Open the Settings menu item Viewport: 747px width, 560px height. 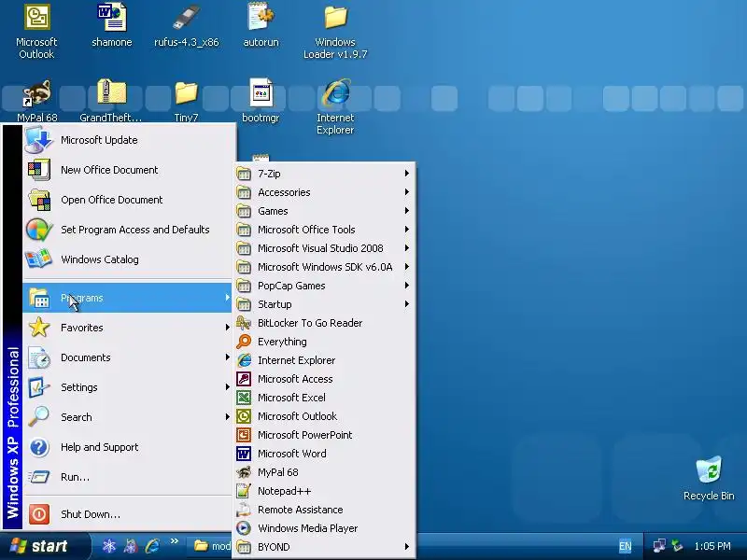point(127,387)
